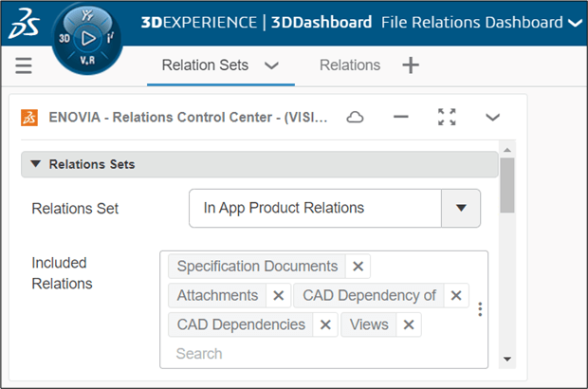Image resolution: width=588 pixels, height=389 pixels.
Task: Maximize the Relations Control Center widget
Action: (x=447, y=117)
